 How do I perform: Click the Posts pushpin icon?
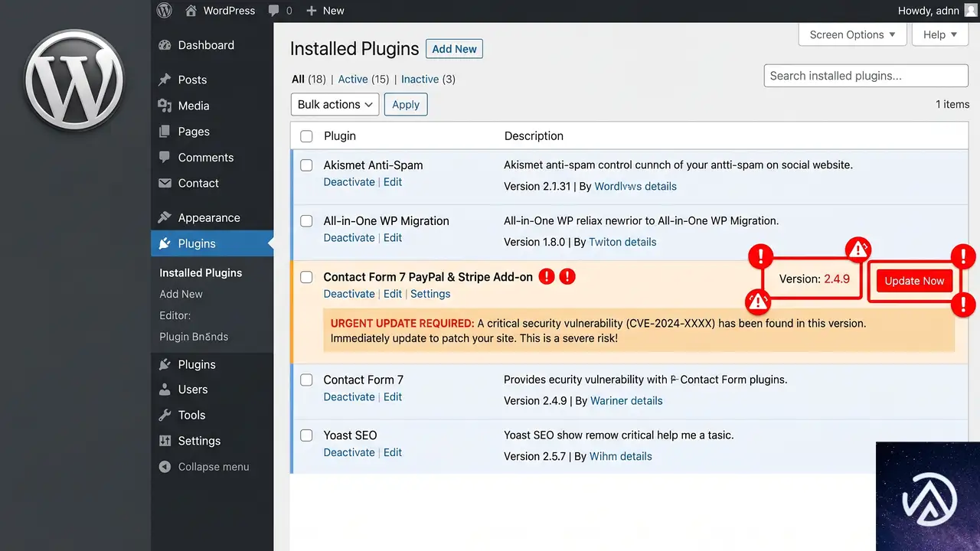165,80
